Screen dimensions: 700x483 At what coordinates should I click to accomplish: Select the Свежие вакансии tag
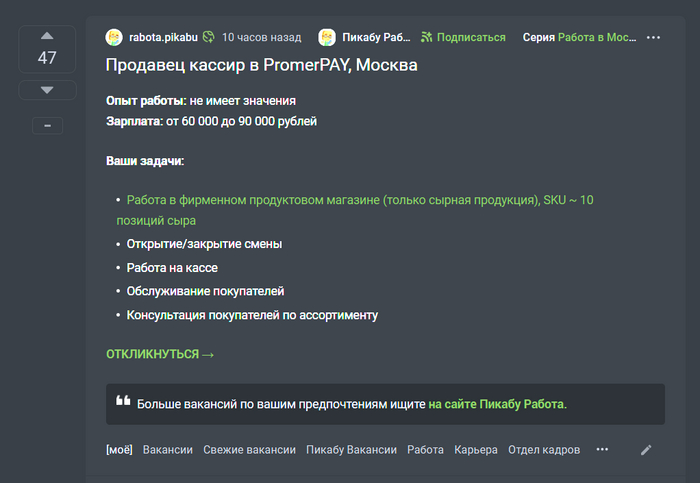249,450
